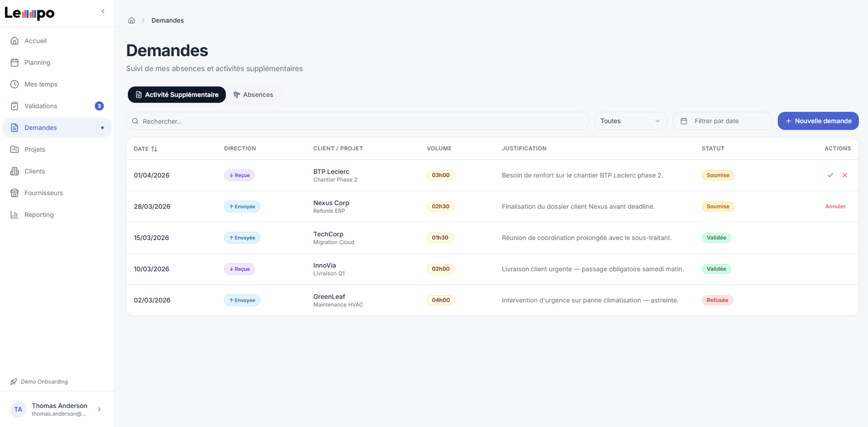Click the Envoyée badge for GreenLeaf
The width and height of the screenshot is (868, 427).
click(x=242, y=300)
